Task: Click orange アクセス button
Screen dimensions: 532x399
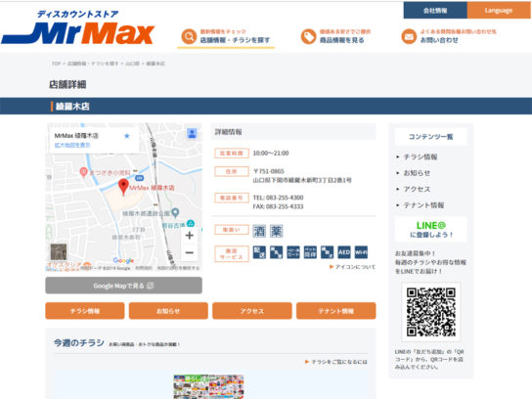Action: tap(252, 311)
